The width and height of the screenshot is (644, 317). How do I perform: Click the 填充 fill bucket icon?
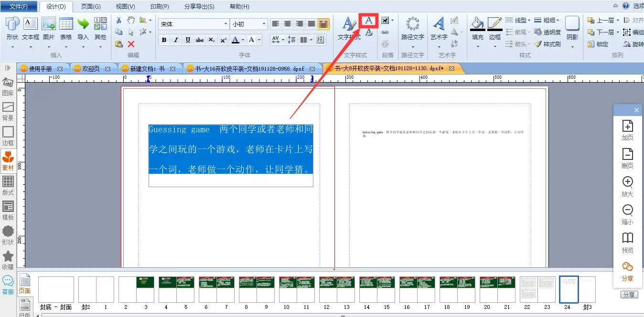coord(477,24)
